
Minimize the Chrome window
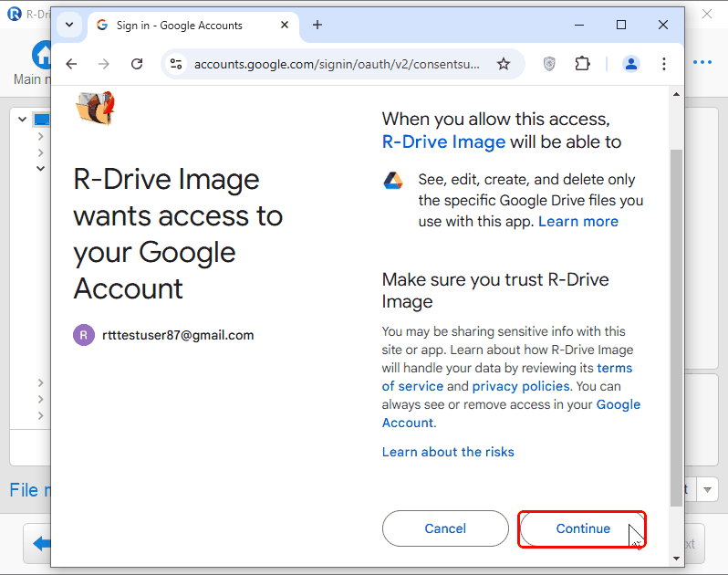click(x=579, y=25)
